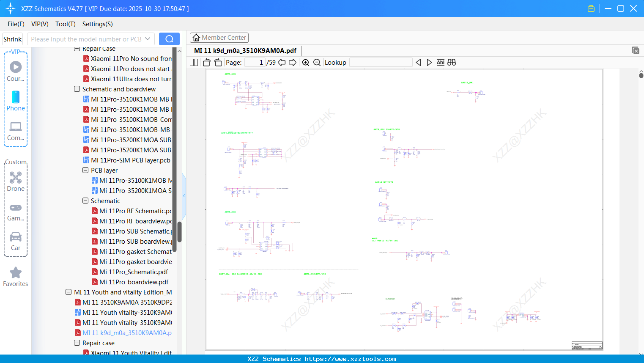Open the Tool(T) menu
The width and height of the screenshot is (644, 363).
pos(66,24)
